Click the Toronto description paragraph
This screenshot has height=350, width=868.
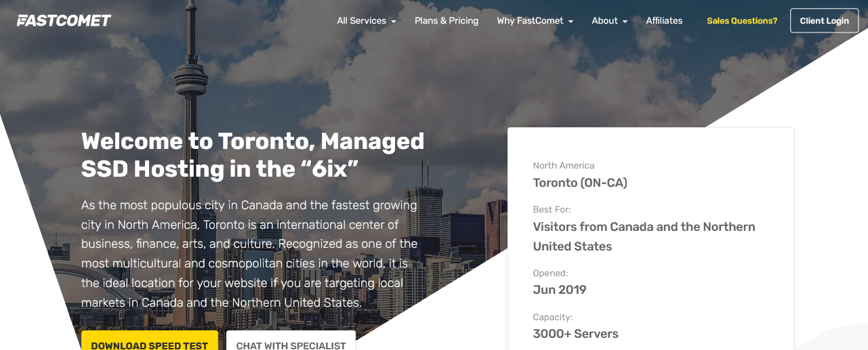coord(249,253)
